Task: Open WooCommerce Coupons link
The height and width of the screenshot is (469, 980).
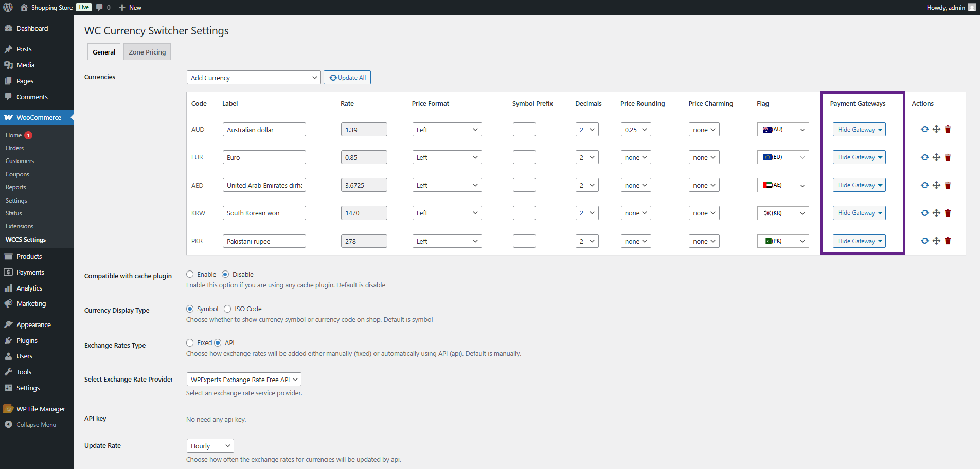Action: click(17, 174)
